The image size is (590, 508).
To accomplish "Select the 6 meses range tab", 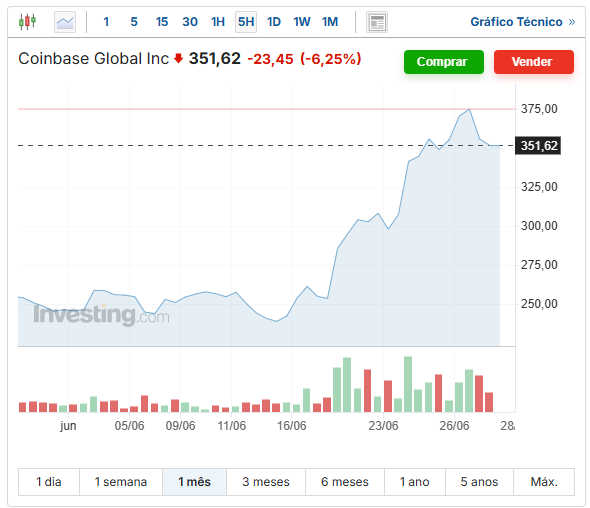I will pos(345,482).
